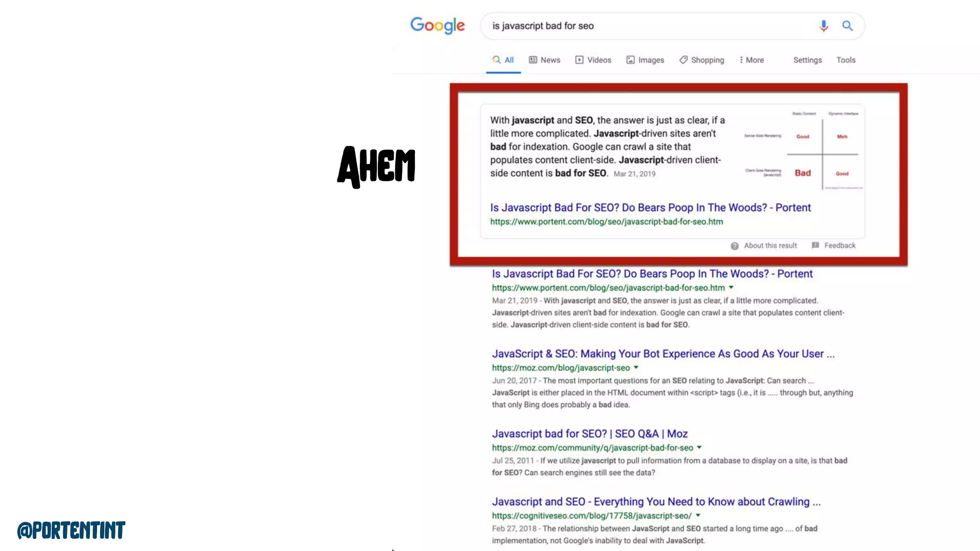Open featured snippet Portent title link

[x=650, y=208]
